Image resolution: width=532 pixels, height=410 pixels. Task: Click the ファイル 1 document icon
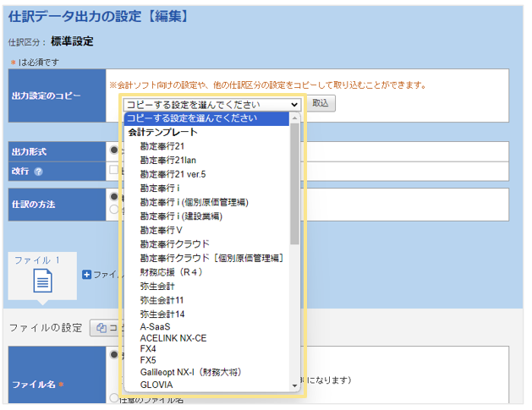click(x=42, y=281)
